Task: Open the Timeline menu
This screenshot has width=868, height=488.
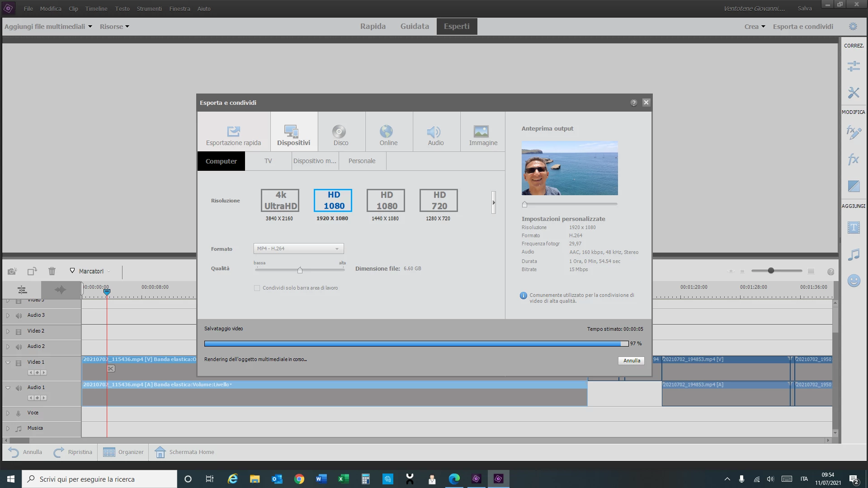Action: point(96,9)
